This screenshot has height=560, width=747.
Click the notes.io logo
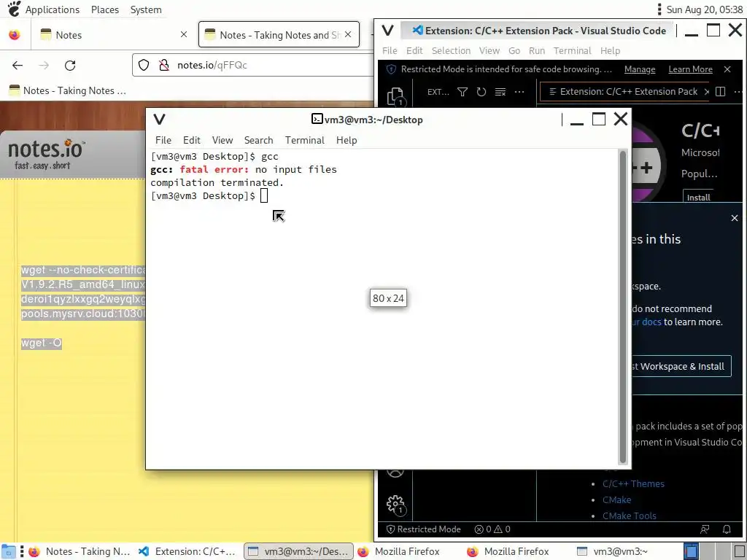point(46,155)
